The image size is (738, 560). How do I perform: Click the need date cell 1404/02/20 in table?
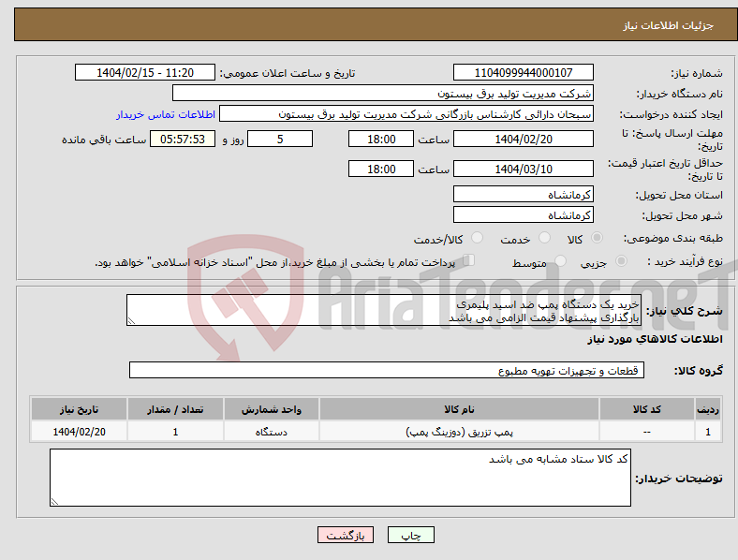click(79, 432)
